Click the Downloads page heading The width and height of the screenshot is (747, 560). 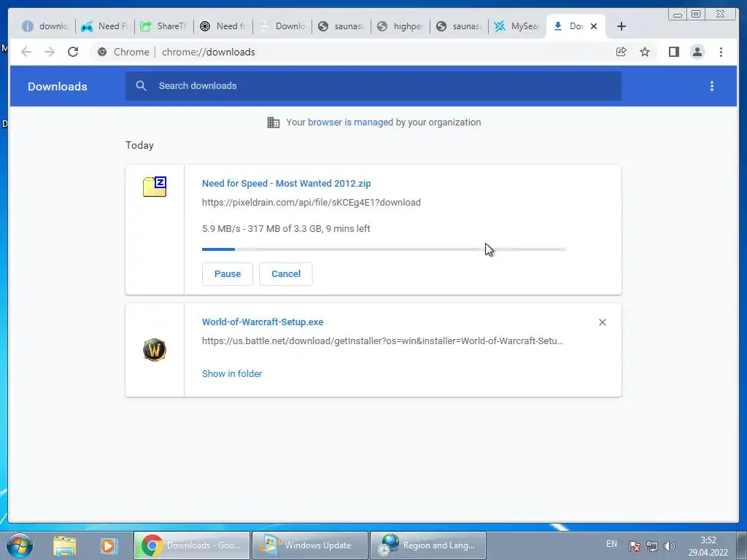coord(57,87)
